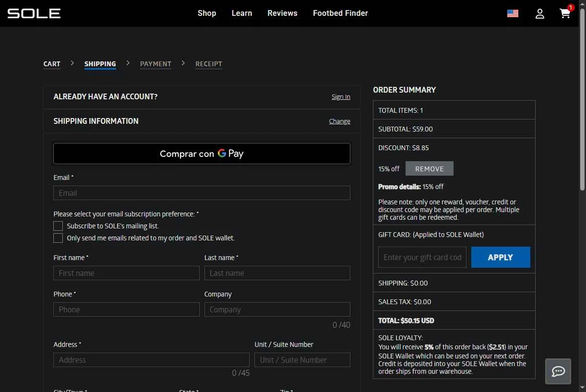Click the SALES TAX: $0.00 row
This screenshot has width=586, height=392.
tap(454, 302)
